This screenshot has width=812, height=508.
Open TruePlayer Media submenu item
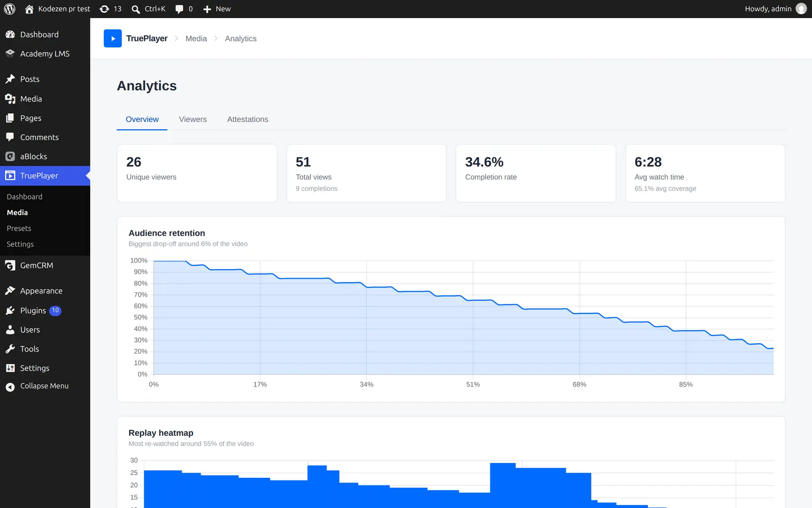pos(17,212)
